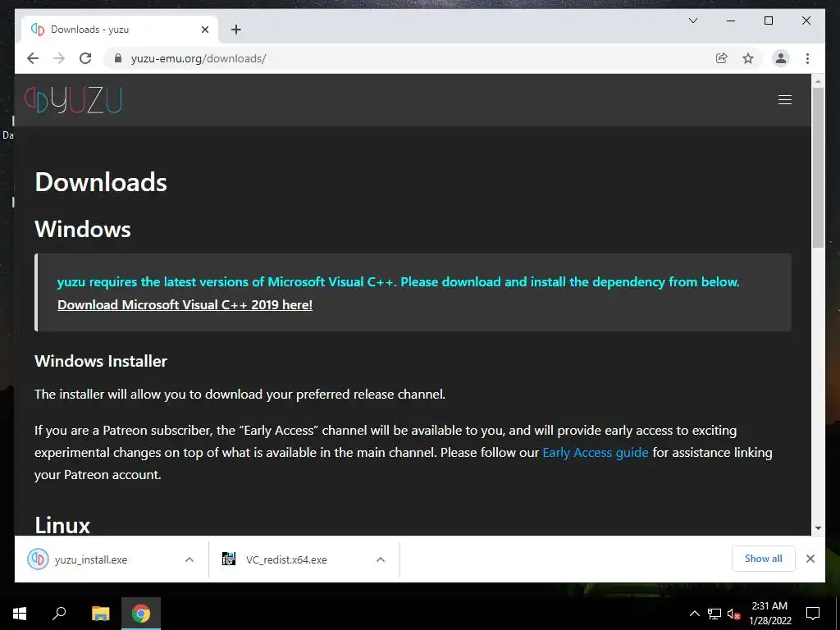Image resolution: width=840 pixels, height=630 pixels.
Task: Click the network icon in system tray
Action: 714,614
